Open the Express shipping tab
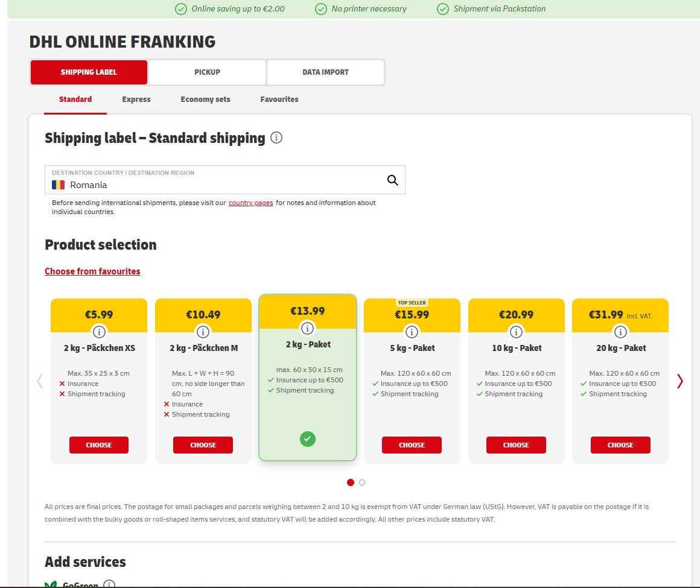The height and width of the screenshot is (588, 700). tap(136, 100)
